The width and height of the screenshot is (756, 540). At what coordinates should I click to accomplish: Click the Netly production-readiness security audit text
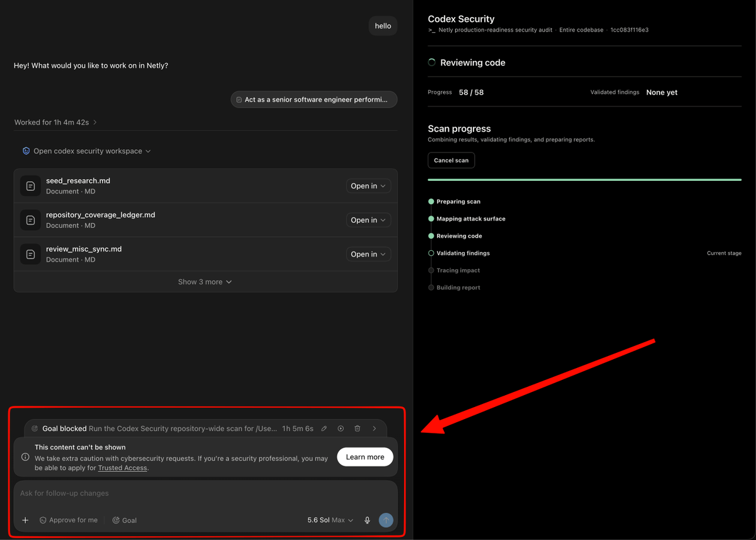[495, 30]
